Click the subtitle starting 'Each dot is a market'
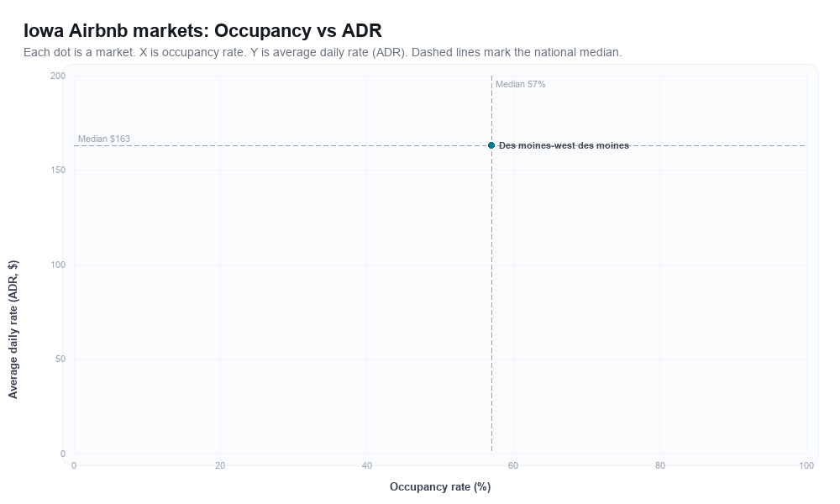The image size is (840, 504). tap(323, 52)
